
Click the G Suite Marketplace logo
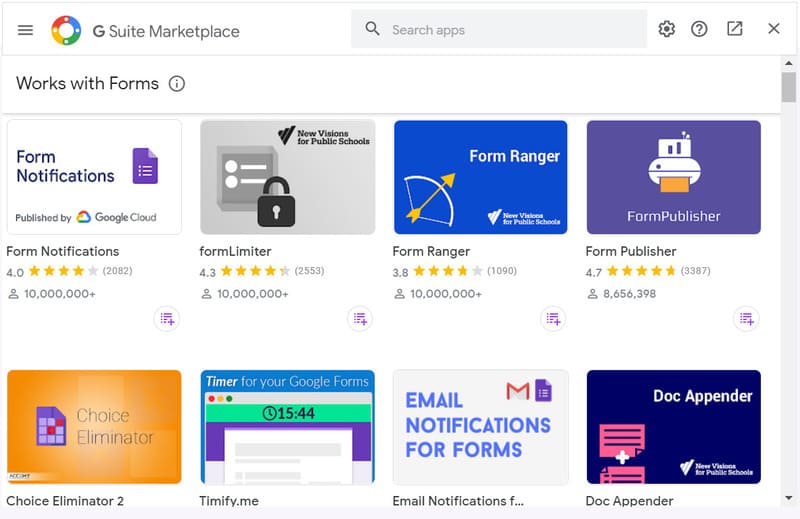66,30
